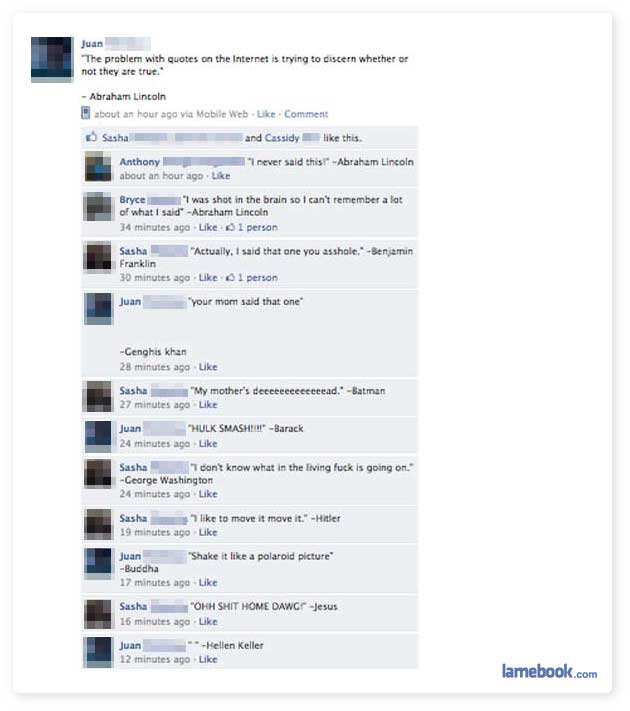Like Bryce's shot in the brain comment

[x=208, y=227]
